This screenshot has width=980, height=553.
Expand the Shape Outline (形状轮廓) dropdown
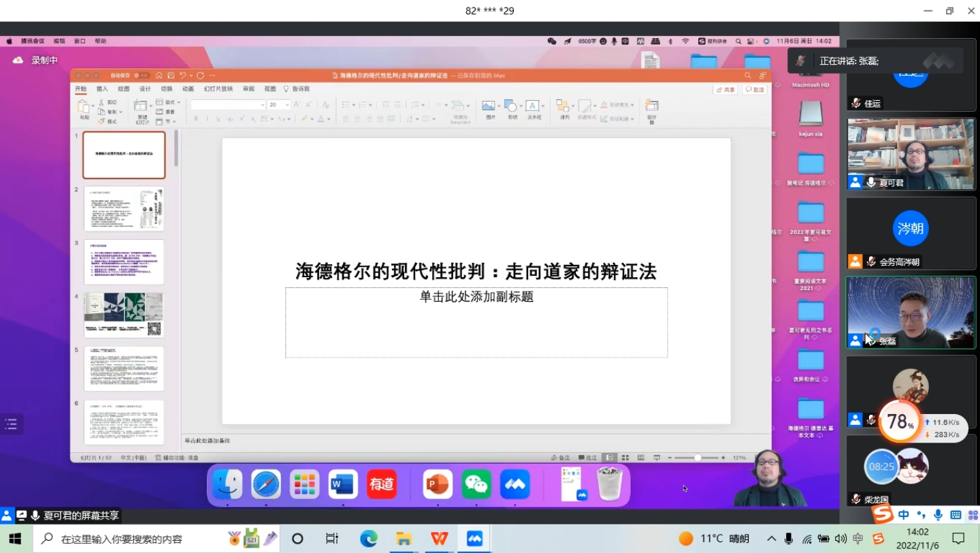[632, 119]
